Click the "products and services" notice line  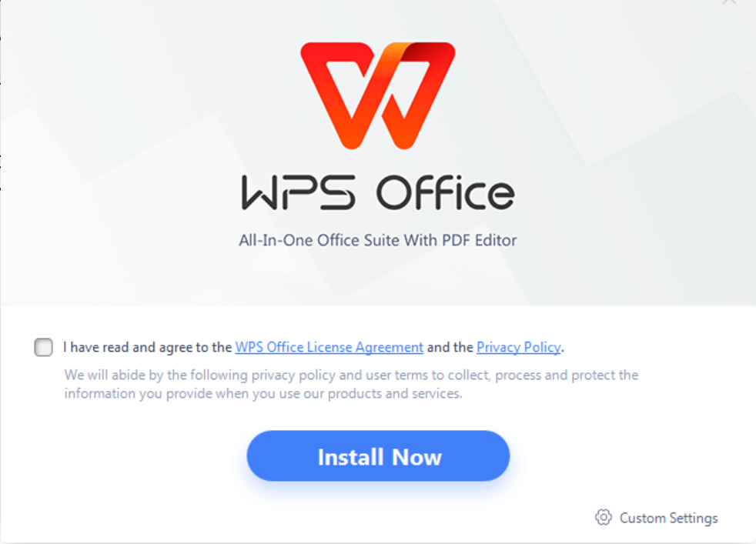click(263, 394)
